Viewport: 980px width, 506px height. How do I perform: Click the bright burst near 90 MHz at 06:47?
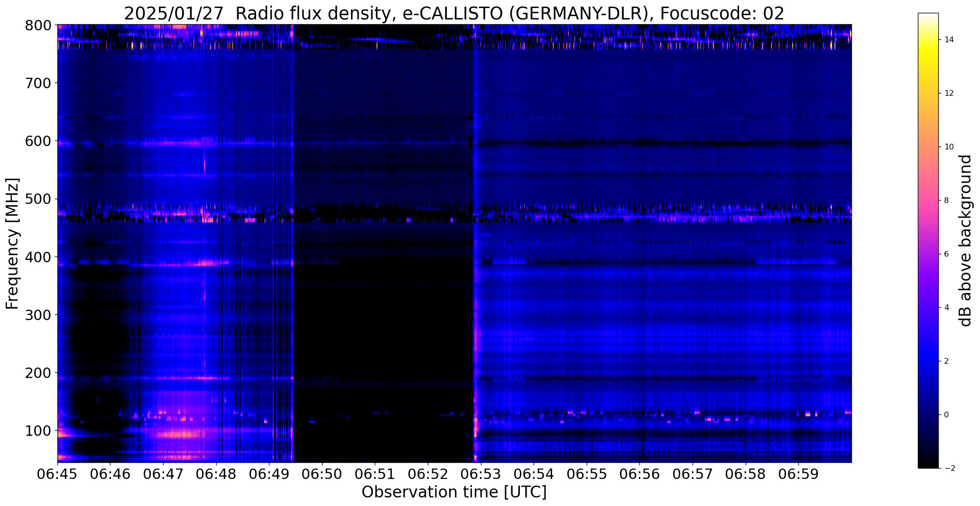tap(181, 433)
